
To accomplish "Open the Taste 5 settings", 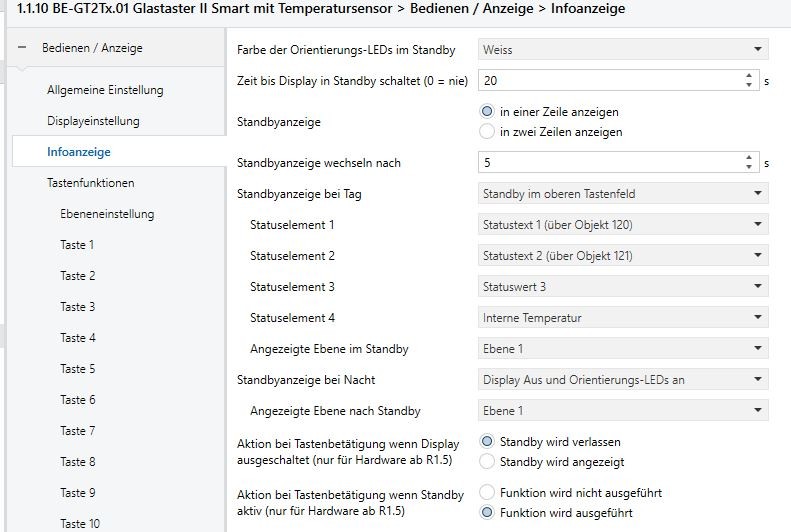I will tap(77, 369).
